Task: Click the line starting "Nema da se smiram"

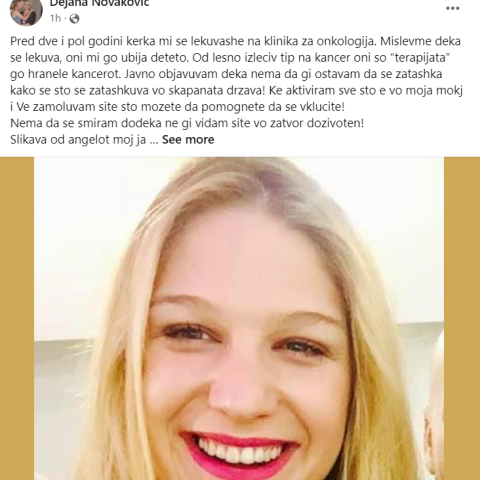Action: [187, 123]
